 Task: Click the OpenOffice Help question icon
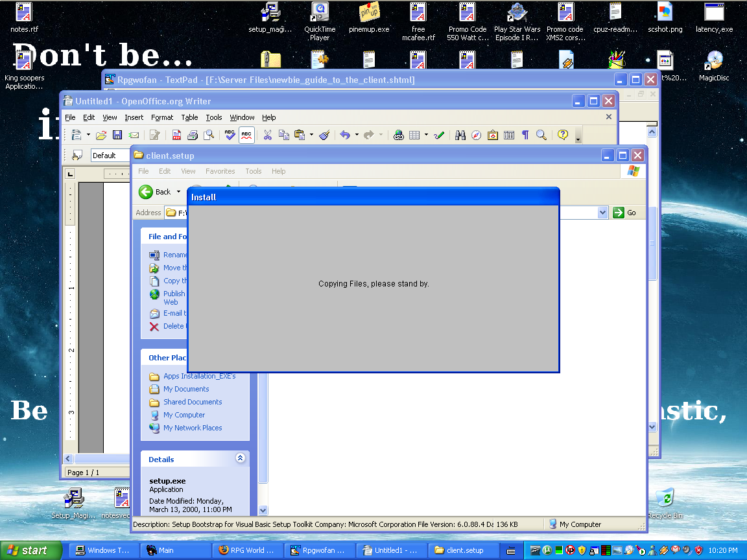click(563, 135)
